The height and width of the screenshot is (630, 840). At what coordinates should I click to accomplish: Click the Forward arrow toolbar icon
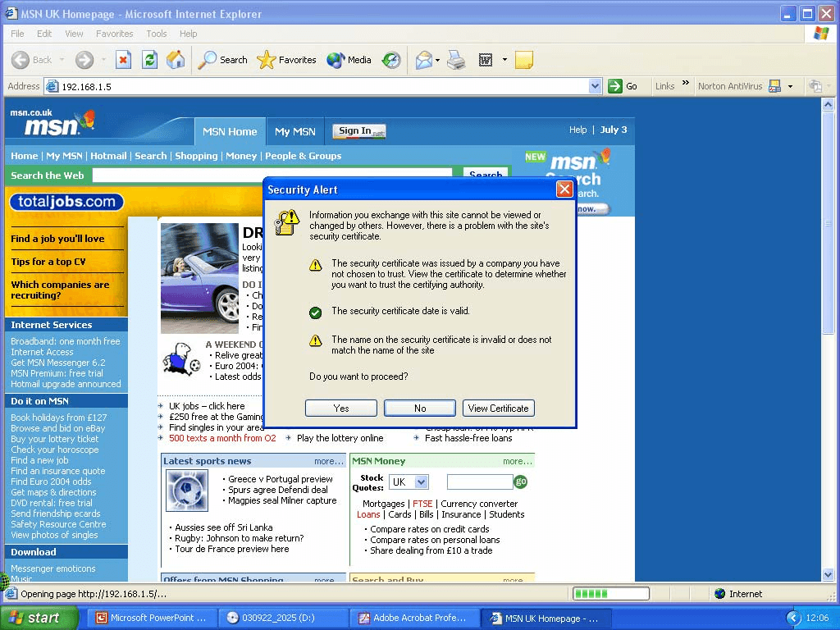click(x=84, y=60)
